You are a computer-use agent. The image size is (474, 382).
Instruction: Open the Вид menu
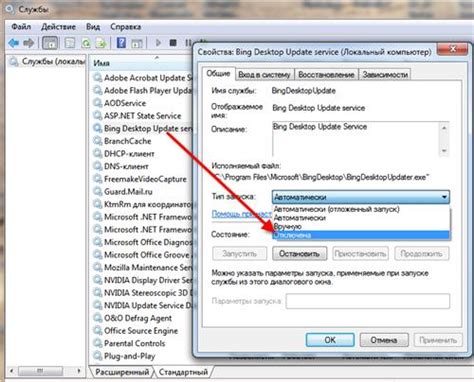pyautogui.click(x=93, y=27)
